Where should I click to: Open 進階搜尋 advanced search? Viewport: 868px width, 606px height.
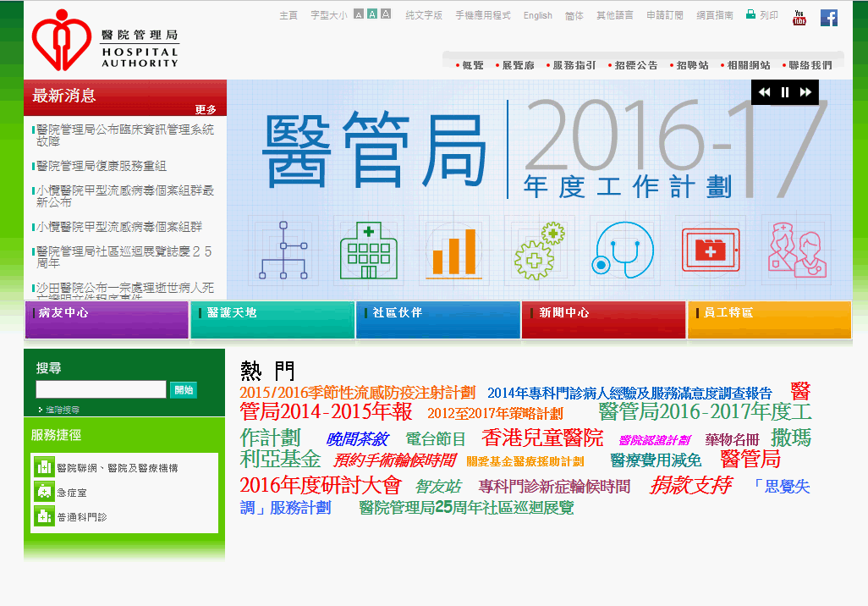pyautogui.click(x=62, y=410)
